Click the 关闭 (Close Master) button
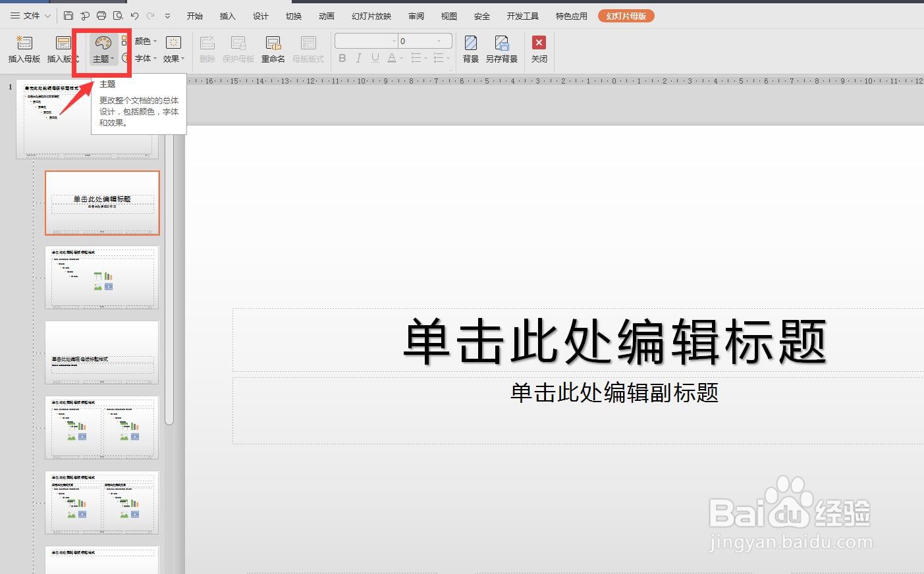 (x=539, y=47)
